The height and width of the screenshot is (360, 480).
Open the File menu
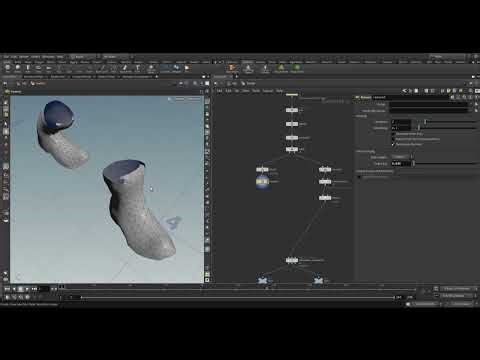6,57
